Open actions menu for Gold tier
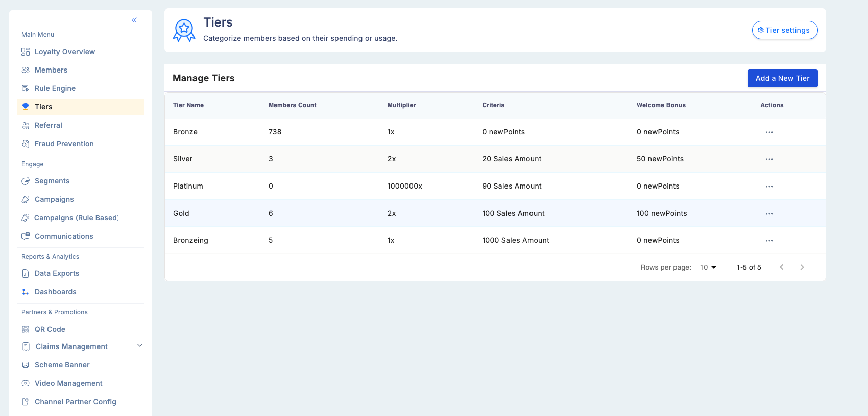This screenshot has width=868, height=416. pyautogui.click(x=769, y=214)
